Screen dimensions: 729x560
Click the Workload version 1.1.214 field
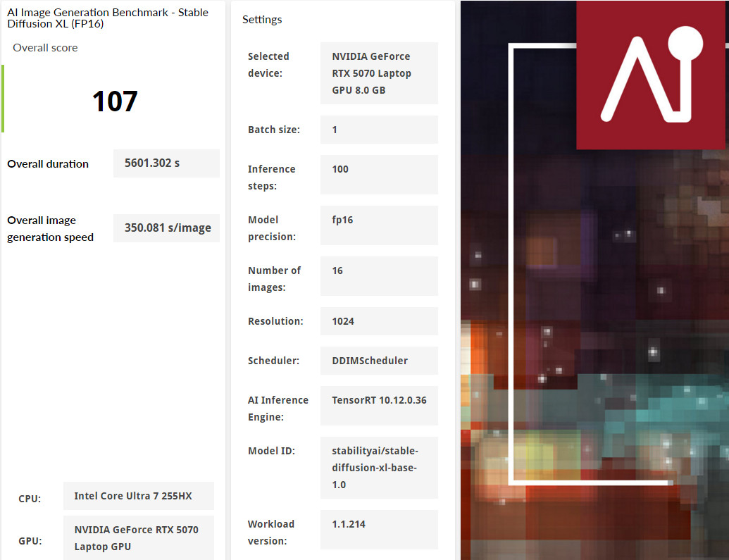click(x=379, y=530)
